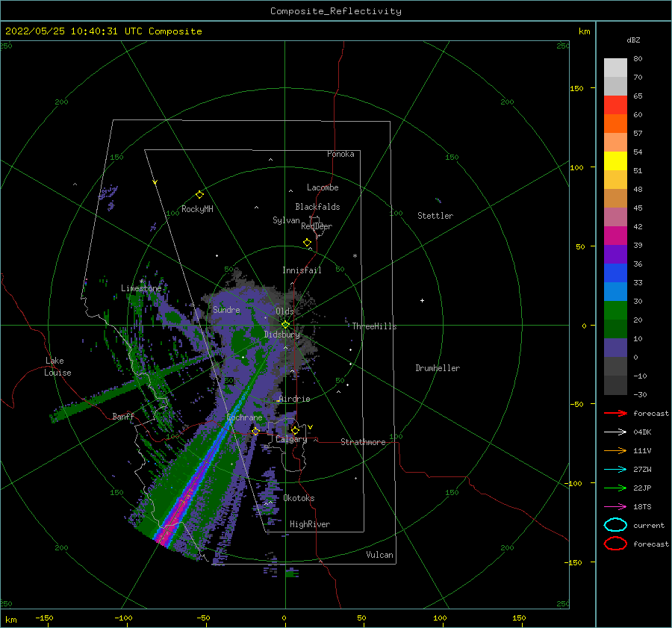Click the RockyMH label

click(197, 209)
